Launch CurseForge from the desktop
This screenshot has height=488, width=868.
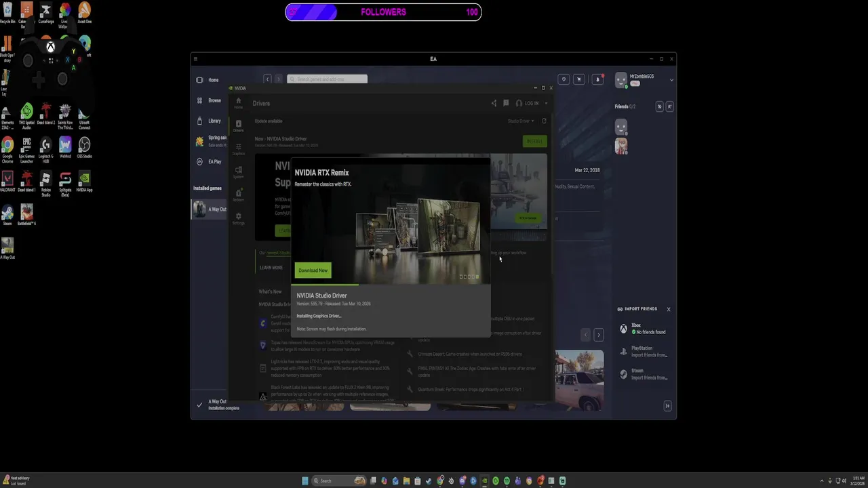click(46, 13)
